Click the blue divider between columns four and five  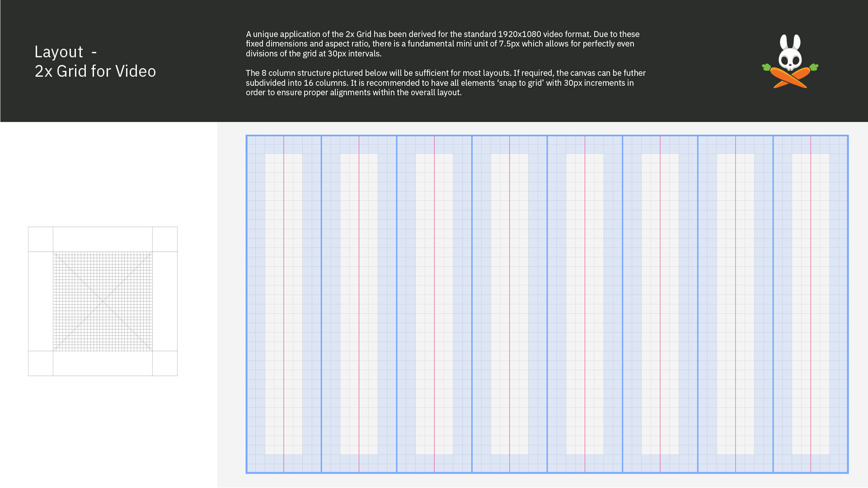(547, 304)
